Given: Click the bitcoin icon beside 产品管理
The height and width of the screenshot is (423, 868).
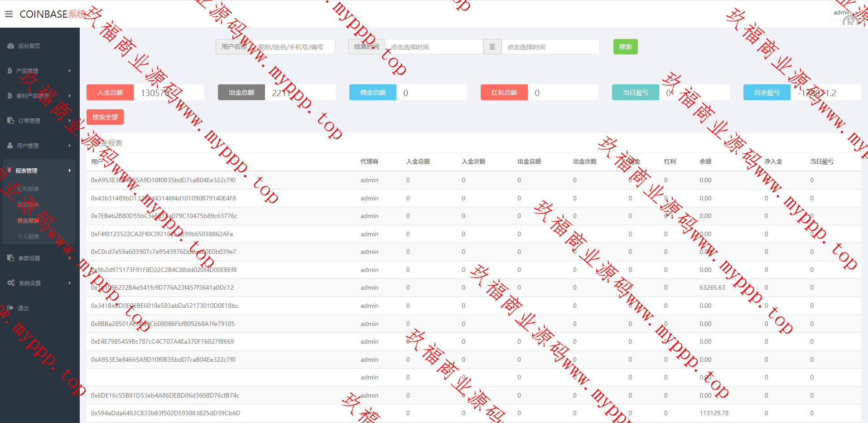Looking at the screenshot, I should click(10, 71).
